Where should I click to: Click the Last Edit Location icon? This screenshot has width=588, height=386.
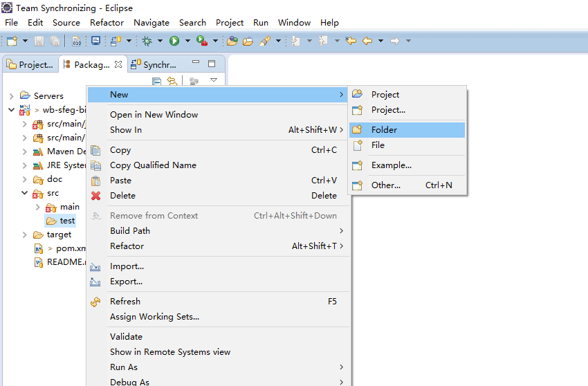[351, 41]
